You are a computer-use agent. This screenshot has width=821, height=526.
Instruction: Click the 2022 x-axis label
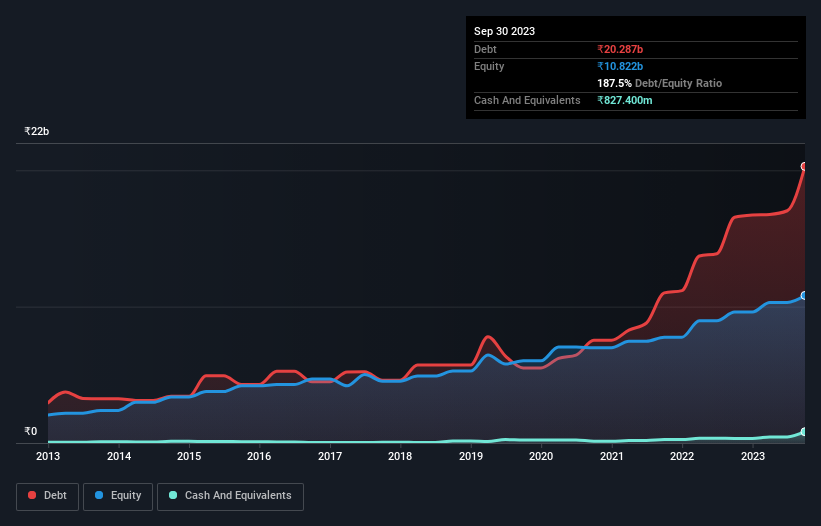pyautogui.click(x=682, y=456)
